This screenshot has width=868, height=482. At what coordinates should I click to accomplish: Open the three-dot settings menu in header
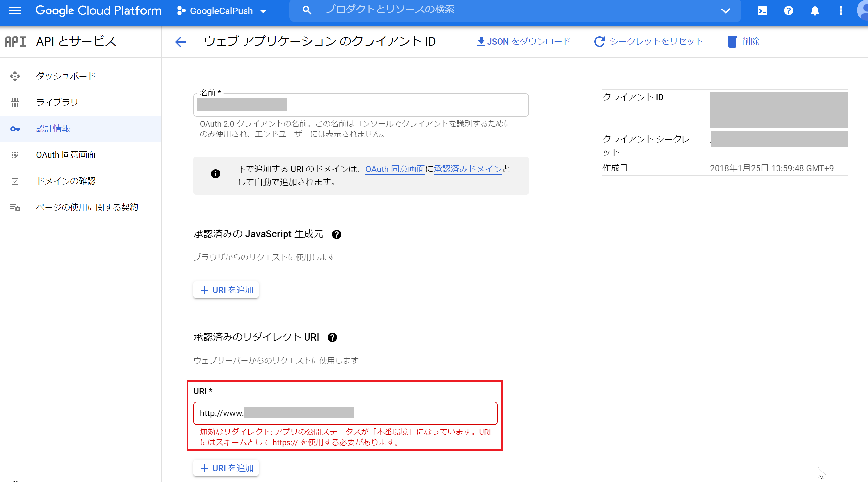click(x=841, y=11)
